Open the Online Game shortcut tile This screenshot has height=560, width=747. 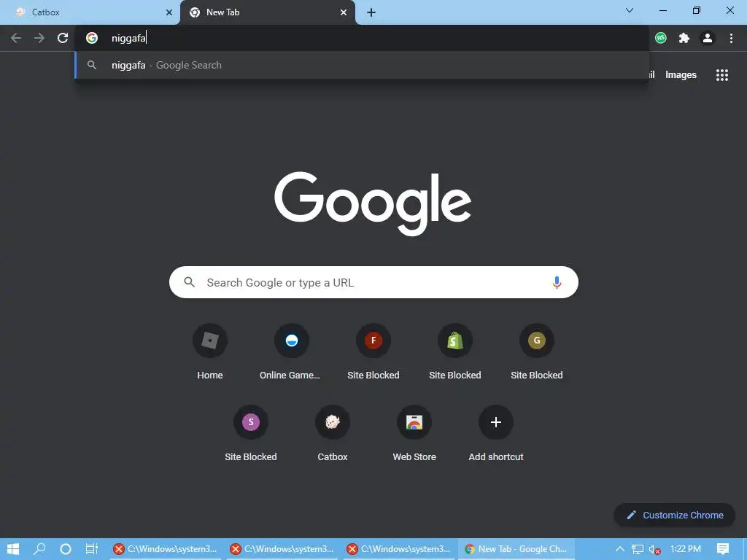[x=292, y=351]
